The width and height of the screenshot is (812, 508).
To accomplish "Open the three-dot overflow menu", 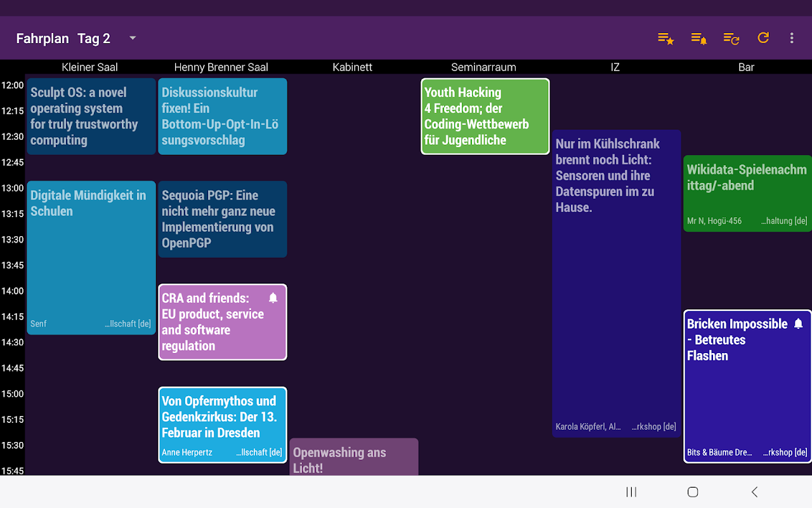I will pos(792,38).
